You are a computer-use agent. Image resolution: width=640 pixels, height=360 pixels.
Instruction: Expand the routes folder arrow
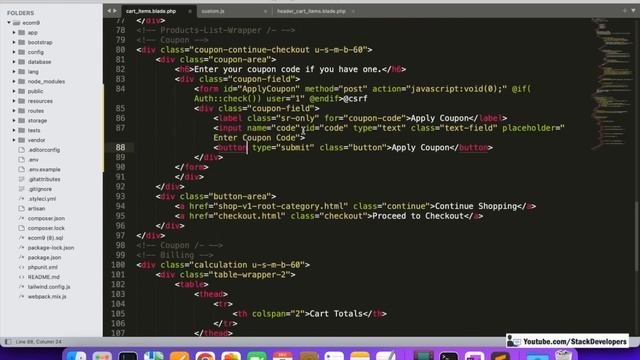pos(14,111)
